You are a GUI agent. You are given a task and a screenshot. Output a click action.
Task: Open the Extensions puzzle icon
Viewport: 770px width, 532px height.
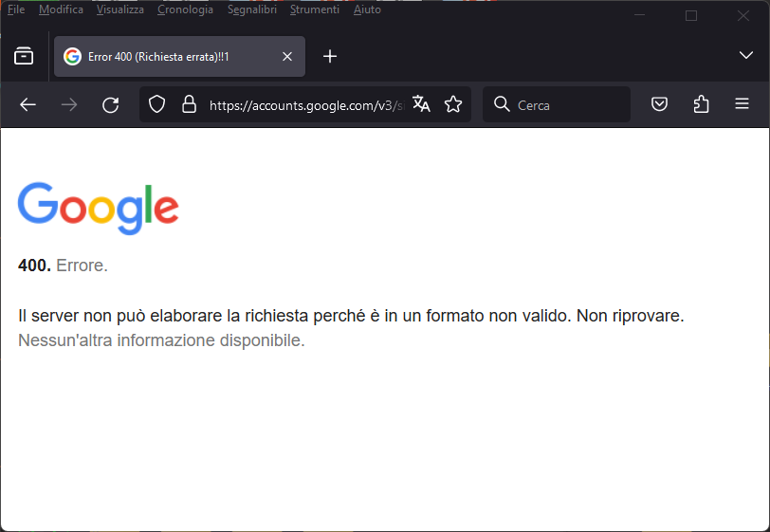tap(702, 104)
